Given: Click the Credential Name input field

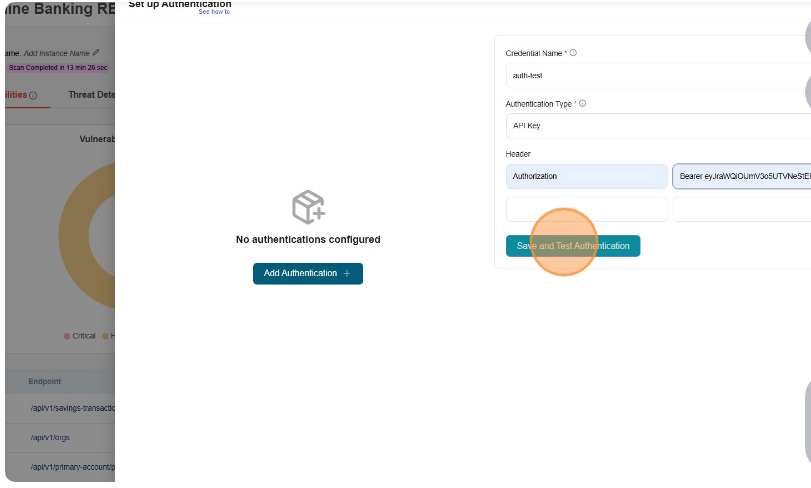Looking at the screenshot, I should point(658,75).
